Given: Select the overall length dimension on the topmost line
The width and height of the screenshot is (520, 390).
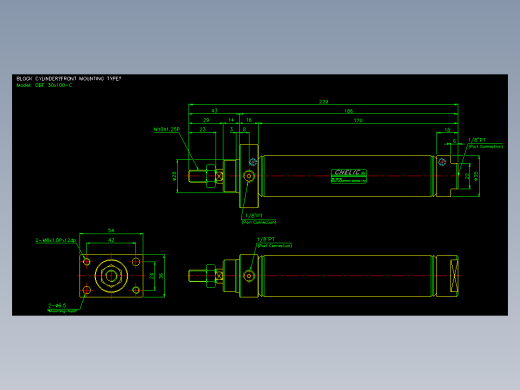Looking at the screenshot, I should (x=323, y=102).
